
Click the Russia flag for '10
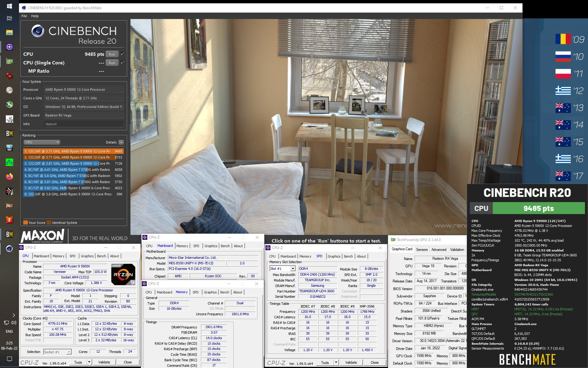(563, 56)
